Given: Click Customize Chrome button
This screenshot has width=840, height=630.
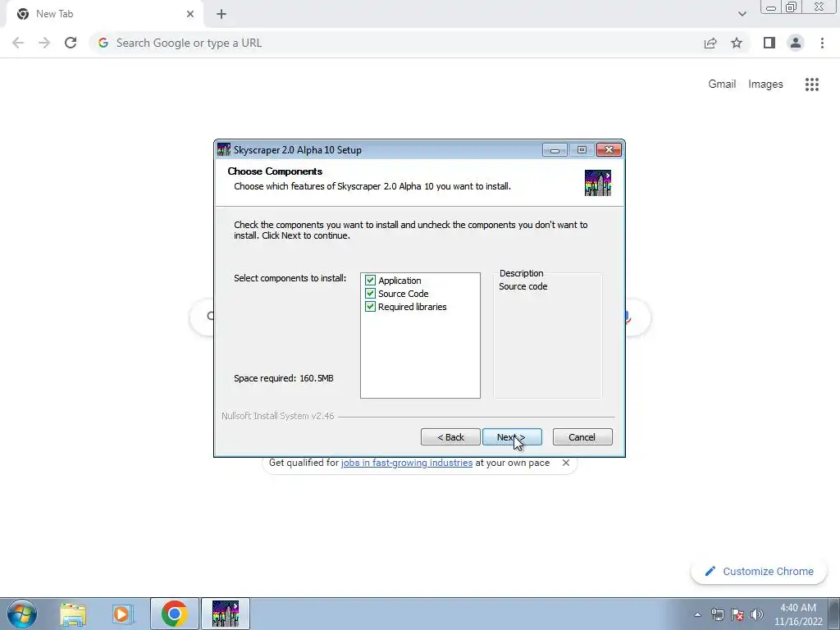Looking at the screenshot, I should click(759, 572).
